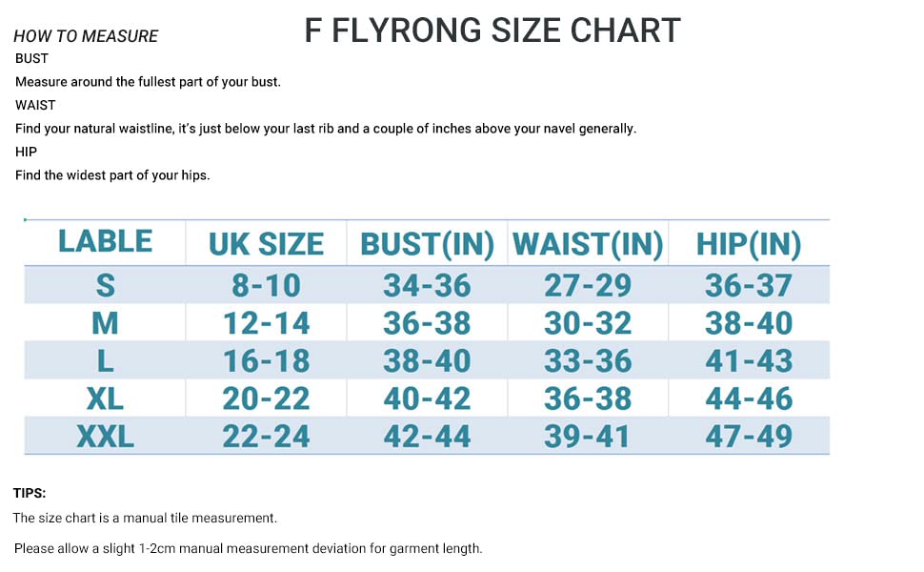Click the natural waistline instruction text
Viewport: 924px width, 572px height.
[x=325, y=129]
